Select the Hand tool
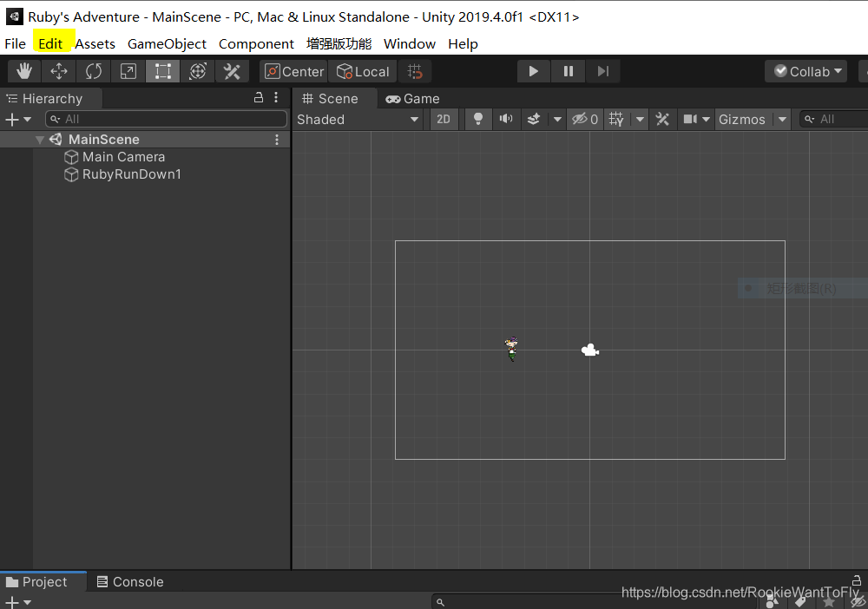 pos(24,71)
